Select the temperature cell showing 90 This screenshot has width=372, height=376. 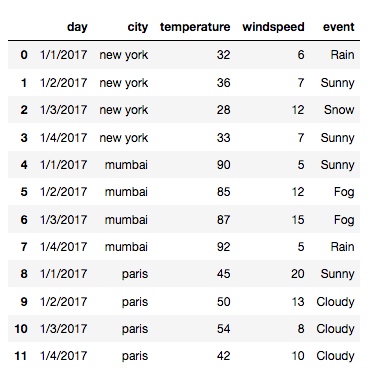click(x=223, y=164)
